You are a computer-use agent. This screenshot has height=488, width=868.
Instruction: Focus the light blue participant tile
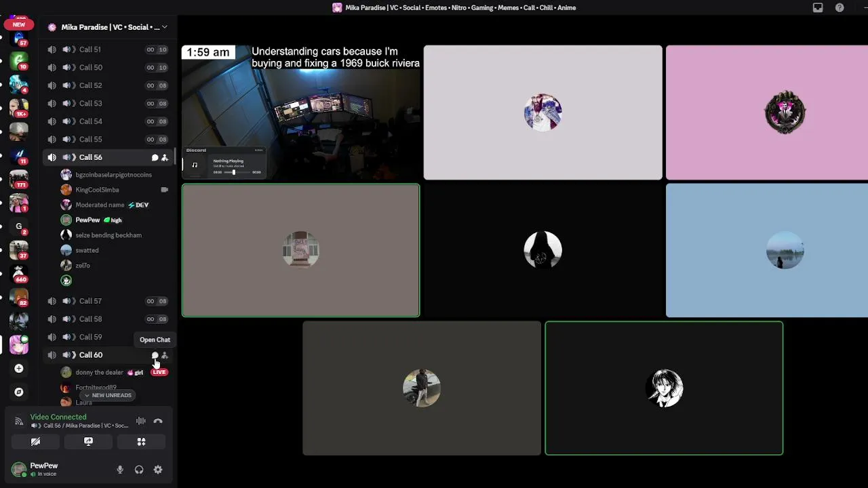click(x=767, y=250)
